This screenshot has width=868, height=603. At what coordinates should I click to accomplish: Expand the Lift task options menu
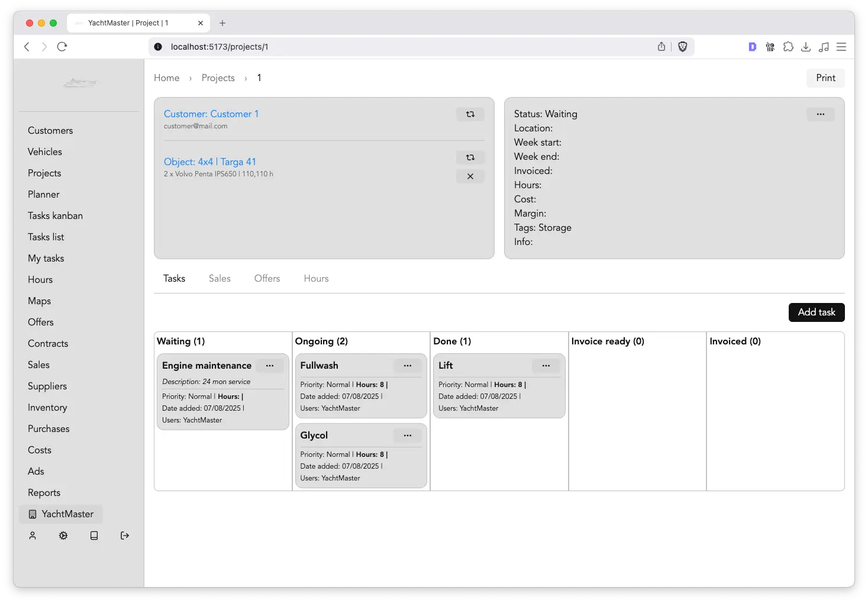click(546, 366)
